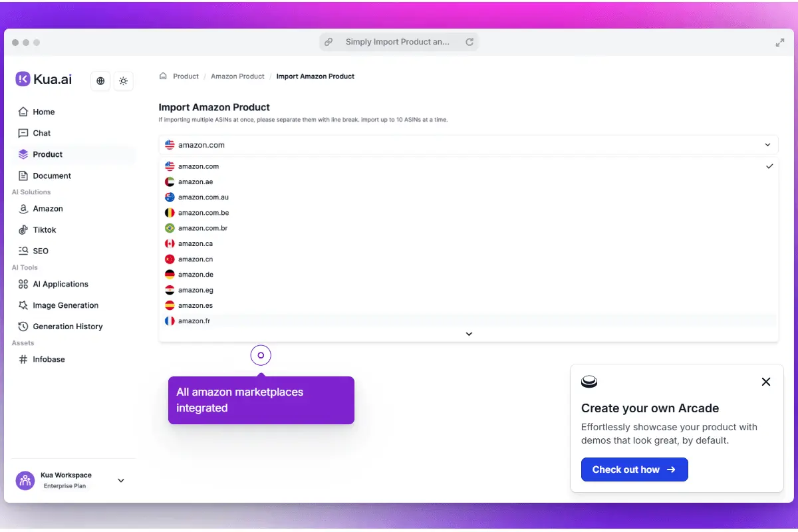Click the list scroll-down chevron
Viewport: 798px width, 532px height.
469,334
